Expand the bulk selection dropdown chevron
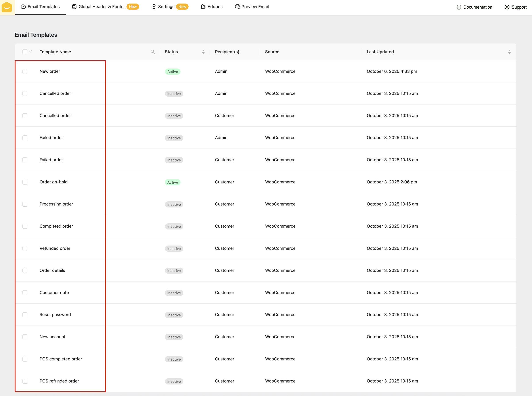 point(31,51)
